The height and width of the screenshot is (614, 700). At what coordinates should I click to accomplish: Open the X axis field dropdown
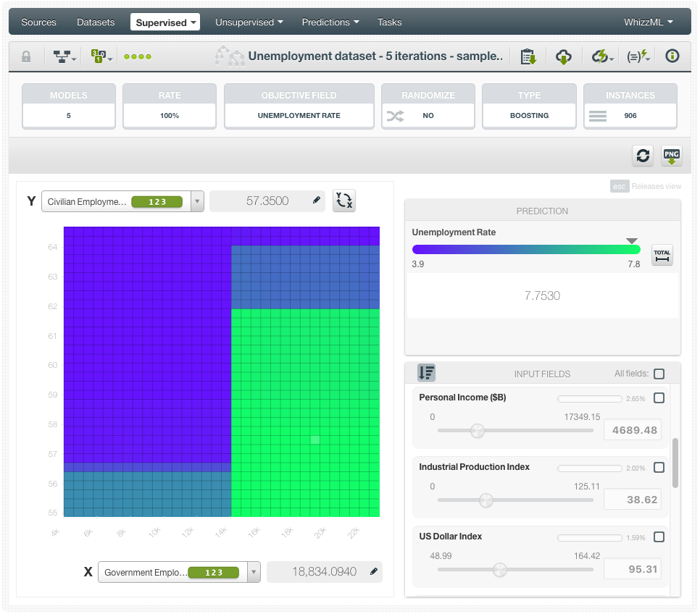coord(254,572)
